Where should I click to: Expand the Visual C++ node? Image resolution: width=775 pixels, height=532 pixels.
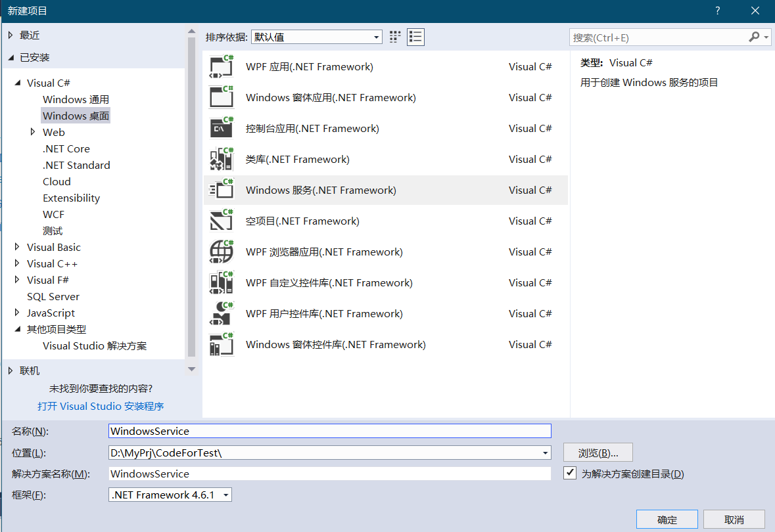click(17, 263)
